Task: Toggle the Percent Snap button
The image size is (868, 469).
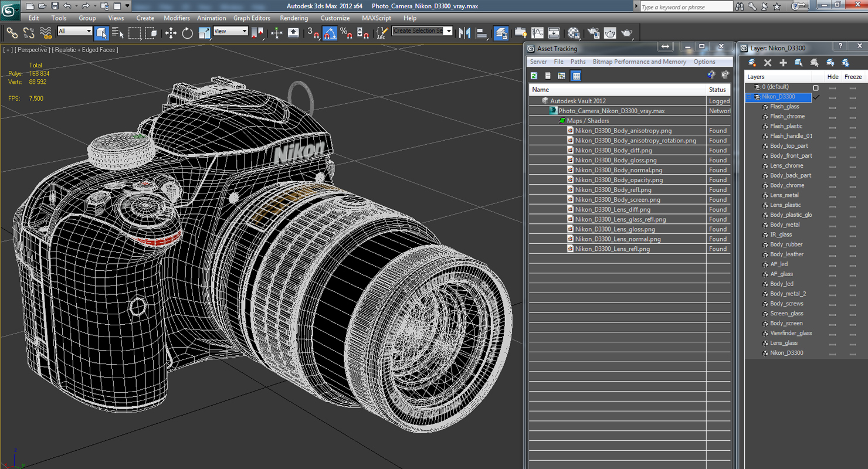Action: [346, 33]
